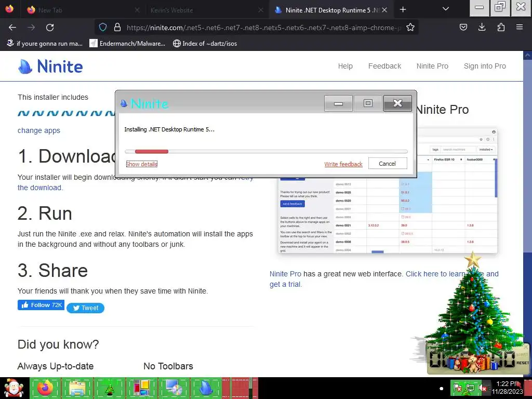Image resolution: width=532 pixels, height=399 pixels.
Task: Open tracking protection shield info
Action: click(103, 28)
